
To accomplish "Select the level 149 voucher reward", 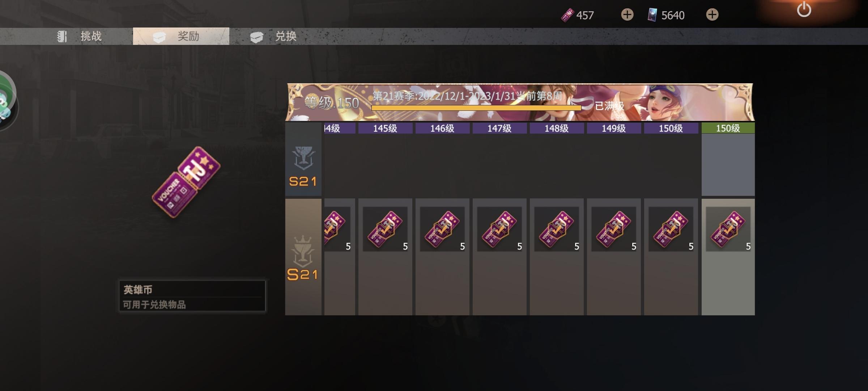I will (x=614, y=229).
